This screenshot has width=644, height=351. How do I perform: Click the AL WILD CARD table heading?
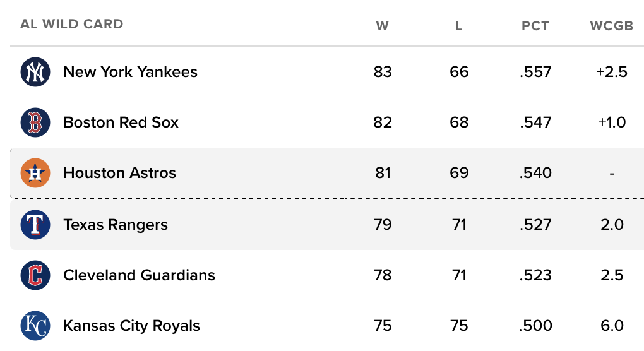click(71, 25)
